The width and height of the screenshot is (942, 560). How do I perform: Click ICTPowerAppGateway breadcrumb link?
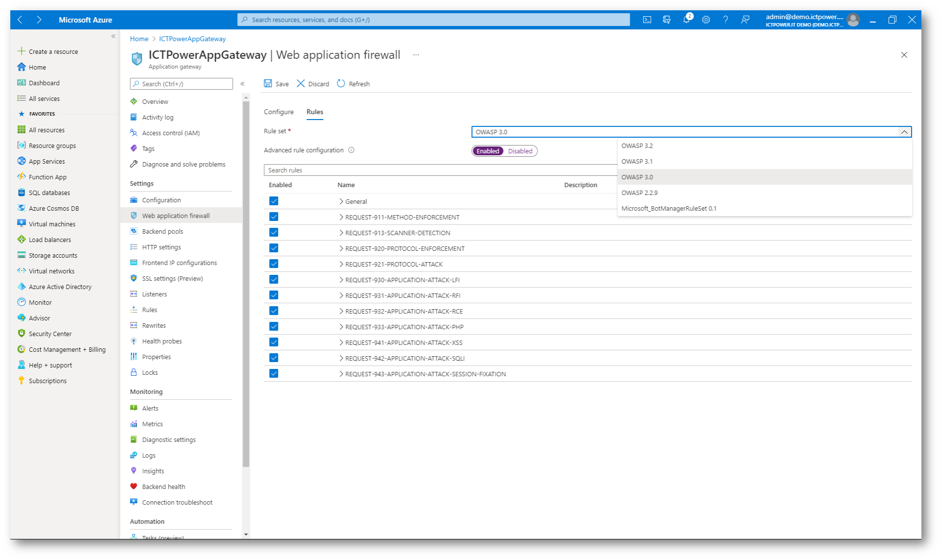pos(192,39)
